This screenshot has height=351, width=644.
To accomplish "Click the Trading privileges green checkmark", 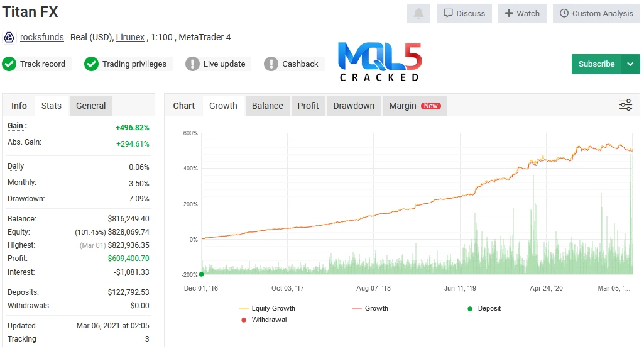I will click(91, 64).
